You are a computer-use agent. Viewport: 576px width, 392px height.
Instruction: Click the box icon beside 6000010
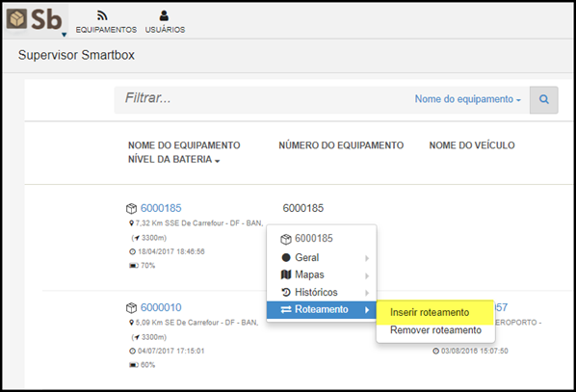pos(131,308)
